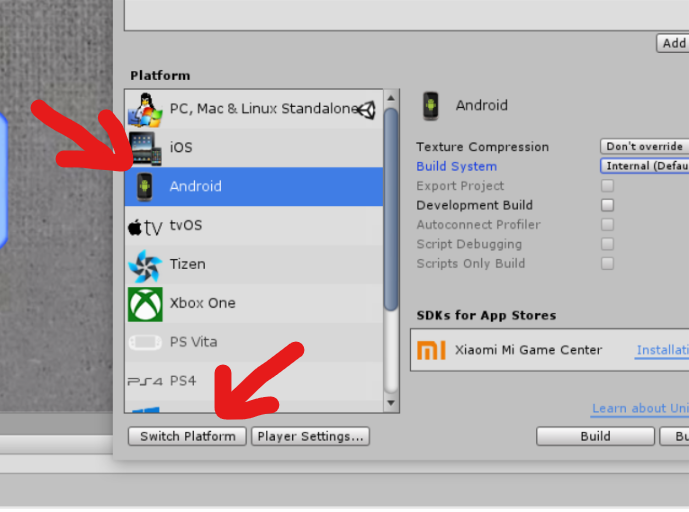The width and height of the screenshot is (689, 512).
Task: Click the Tizen pinwheel icon
Action: pyautogui.click(x=145, y=266)
